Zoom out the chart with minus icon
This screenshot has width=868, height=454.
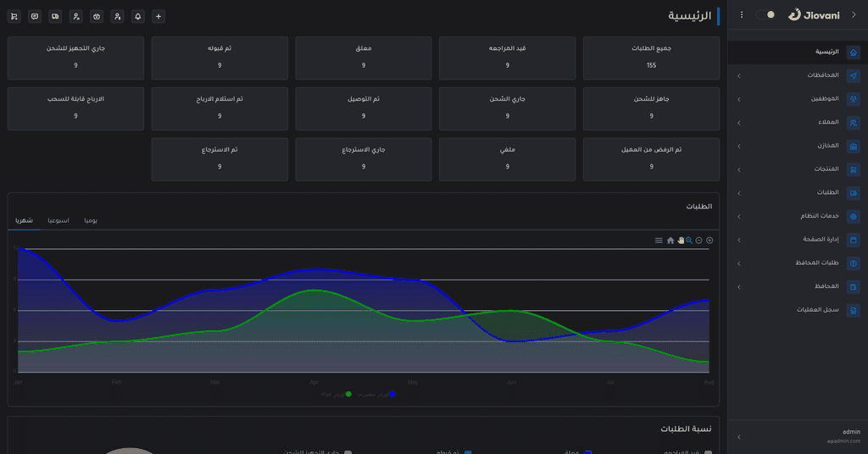[x=699, y=241]
